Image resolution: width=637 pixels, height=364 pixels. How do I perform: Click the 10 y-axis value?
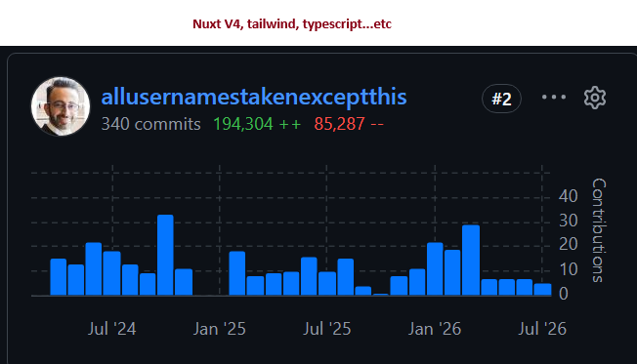(x=568, y=269)
